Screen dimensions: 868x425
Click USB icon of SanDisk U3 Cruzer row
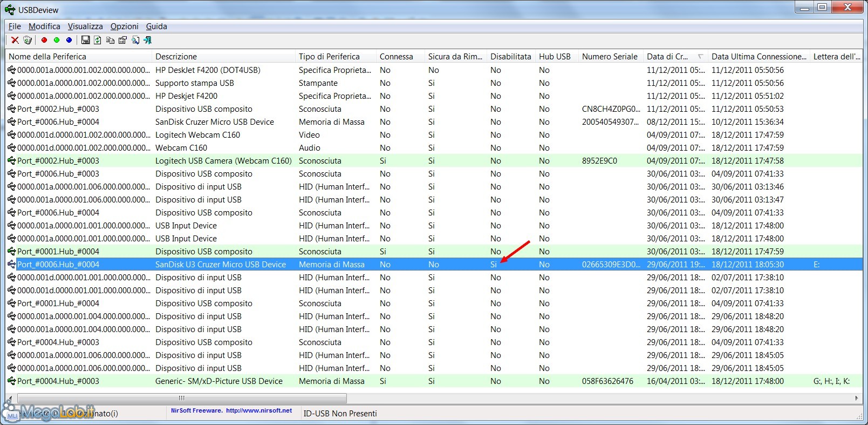click(x=11, y=264)
